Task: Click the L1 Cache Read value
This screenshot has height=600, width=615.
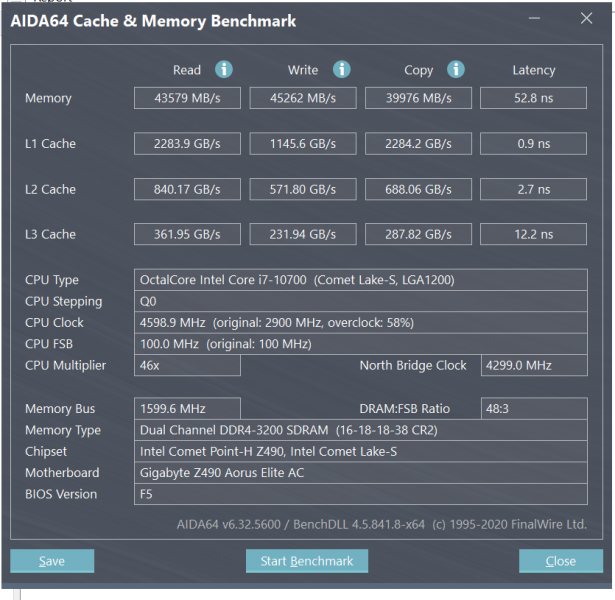Action: click(187, 144)
